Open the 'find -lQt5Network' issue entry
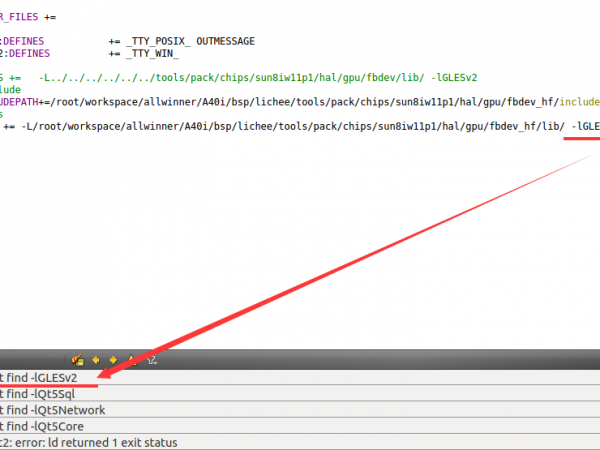The image size is (600, 450). 55,410
